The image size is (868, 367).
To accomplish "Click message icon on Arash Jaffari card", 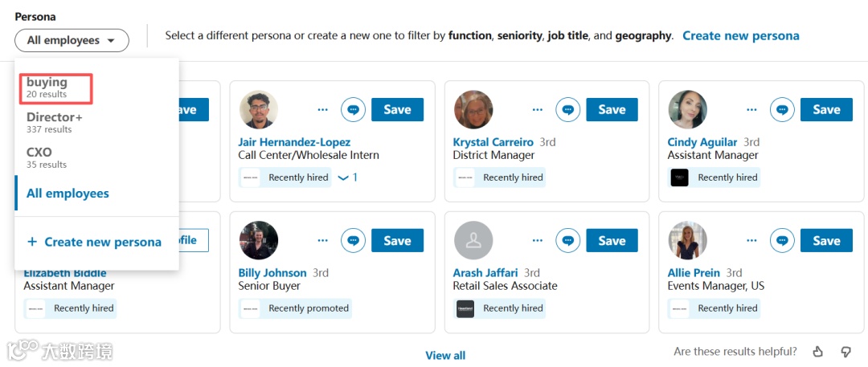I will click(x=568, y=241).
